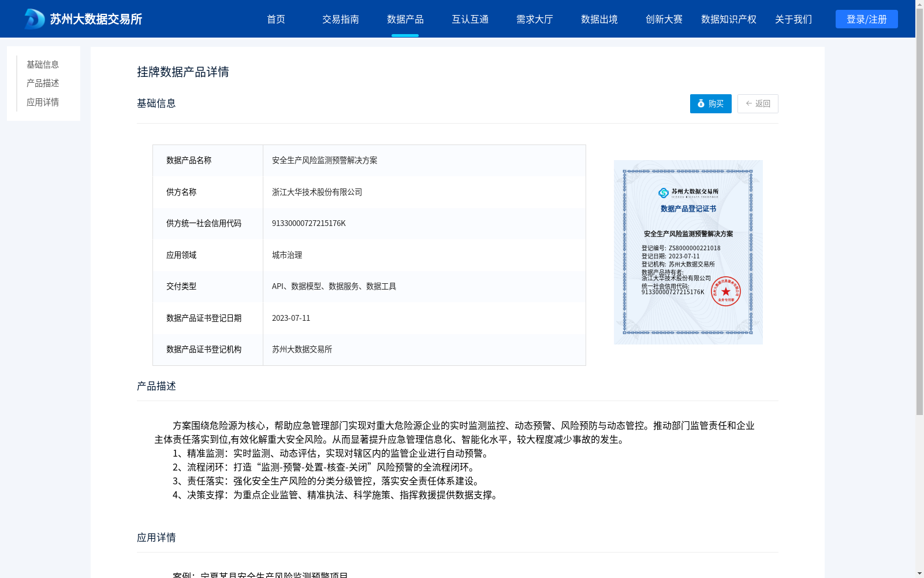Viewport: 924px width, 578px height.
Task: Click the 产品描述 section heading
Action: pos(157,386)
